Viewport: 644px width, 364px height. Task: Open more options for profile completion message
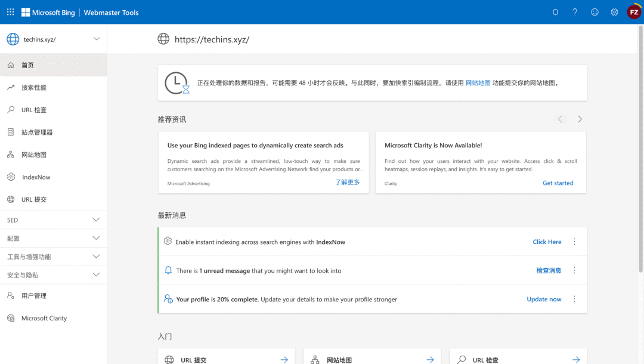(x=574, y=299)
